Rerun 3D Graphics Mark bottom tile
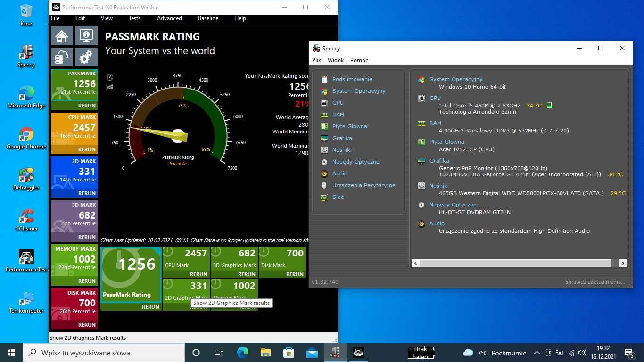 point(247,274)
